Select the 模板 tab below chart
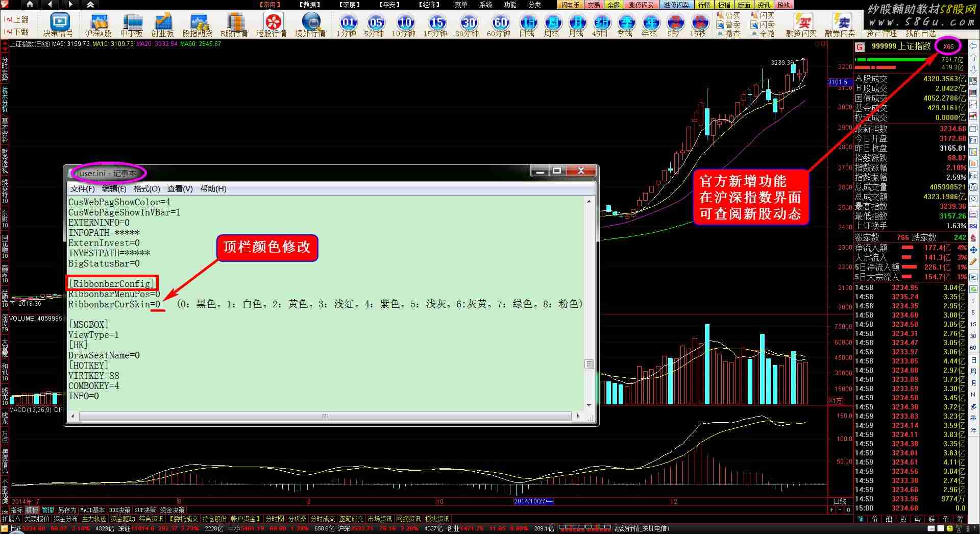Viewport: 980px width, 534px height. coord(32,510)
